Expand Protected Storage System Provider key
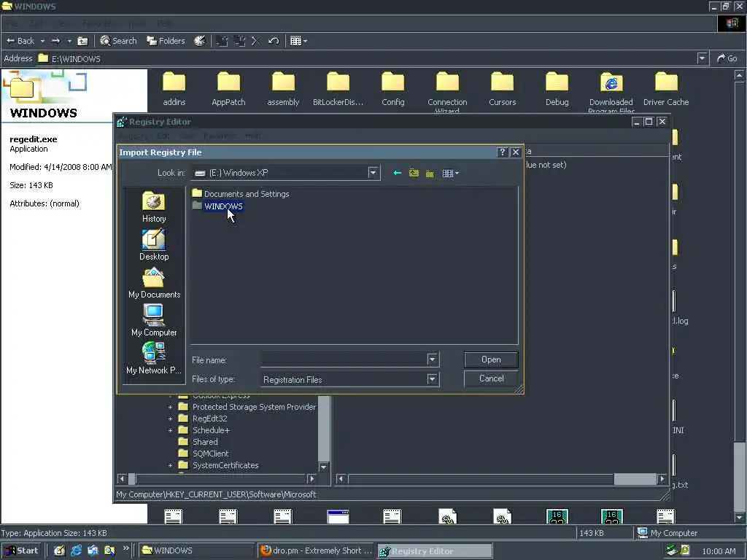Viewport: 747px width, 560px height. [170, 407]
